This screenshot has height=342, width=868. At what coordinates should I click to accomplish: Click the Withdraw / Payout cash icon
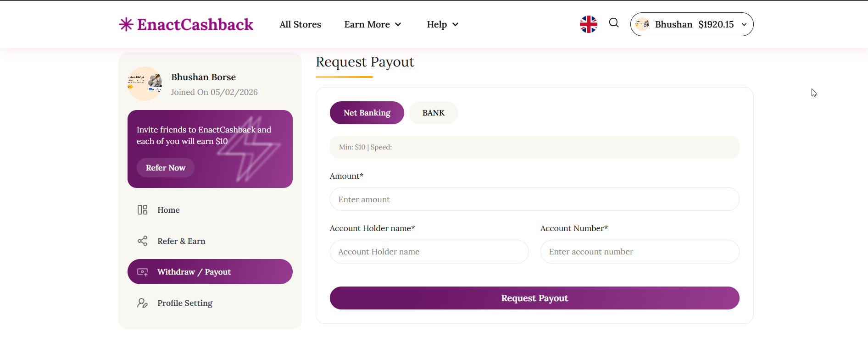[x=143, y=272]
